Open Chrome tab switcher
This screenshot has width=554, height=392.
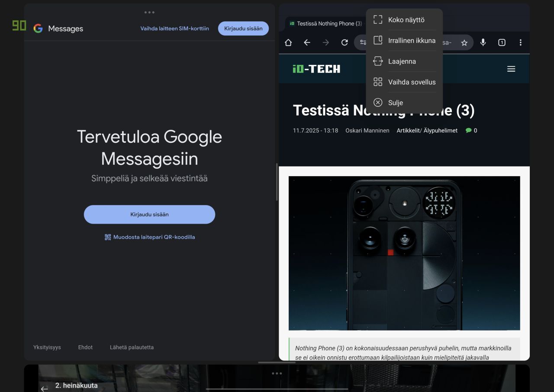click(502, 42)
